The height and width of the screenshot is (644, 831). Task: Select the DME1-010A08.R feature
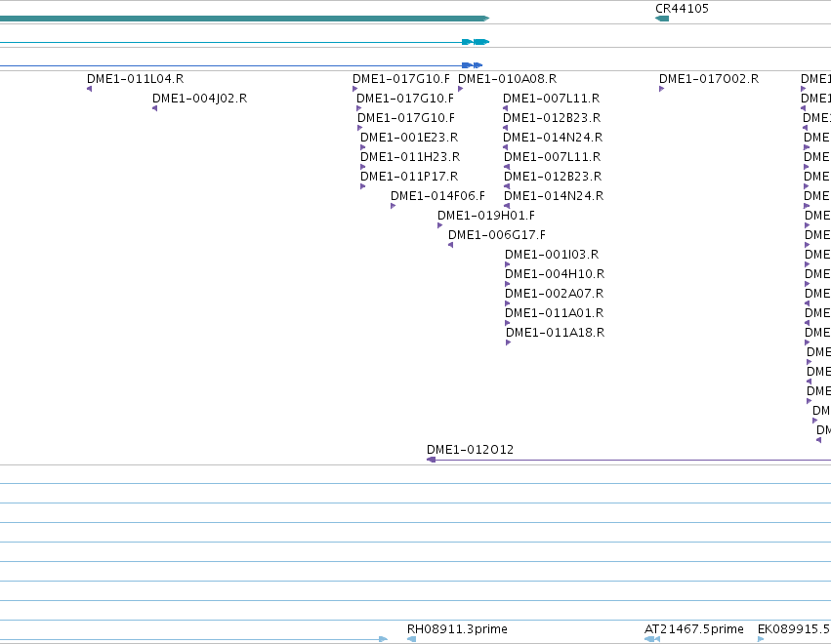click(461, 89)
